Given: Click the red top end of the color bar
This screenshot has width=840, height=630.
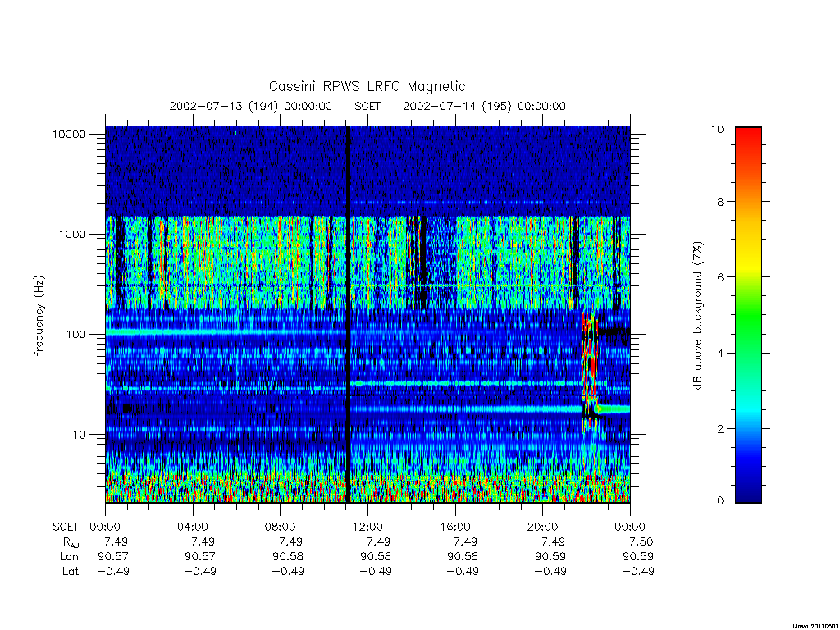Looking at the screenshot, I should [x=748, y=134].
